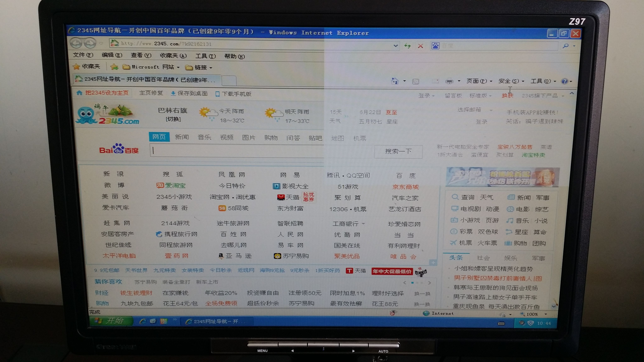This screenshot has width=644, height=362.
Task: Open Favorites with the star icon
Action: tap(76, 66)
